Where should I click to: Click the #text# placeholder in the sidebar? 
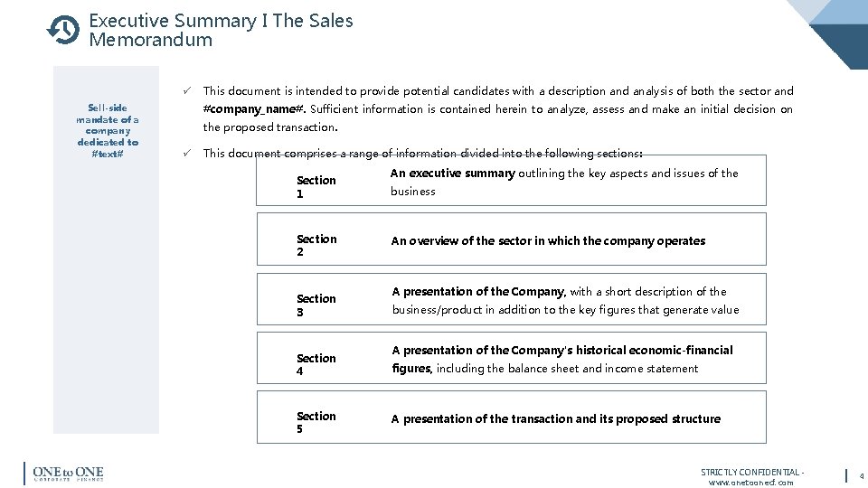[108, 154]
